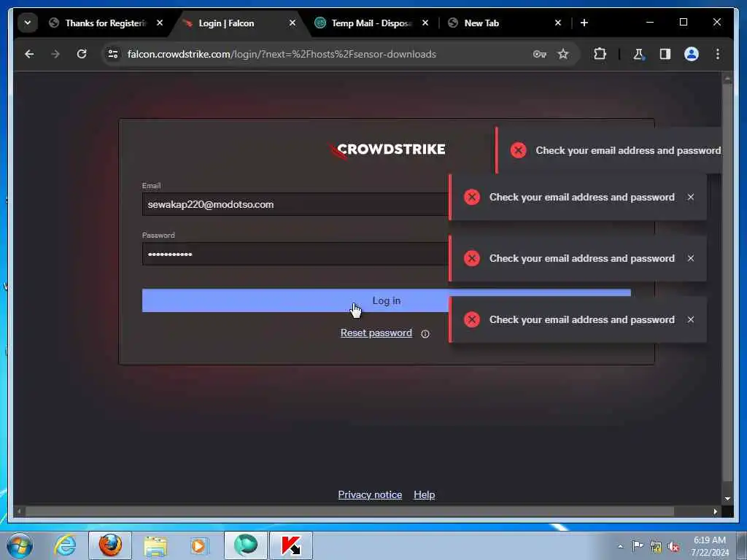Switch to Temp Mail tab
Screen dimensions: 747x560
point(371,23)
